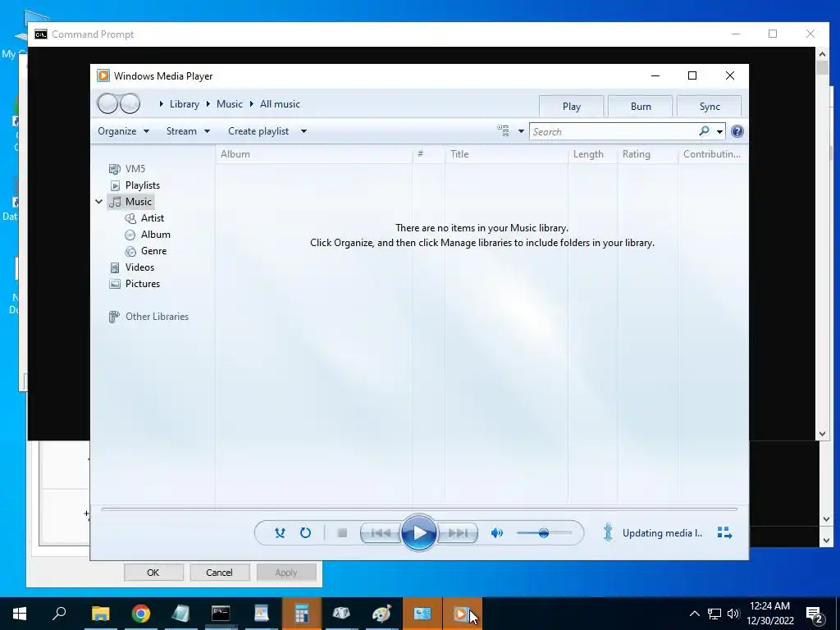Expand the arrow before Music breadcrumb
This screenshot has height=630, width=840.
click(x=208, y=104)
